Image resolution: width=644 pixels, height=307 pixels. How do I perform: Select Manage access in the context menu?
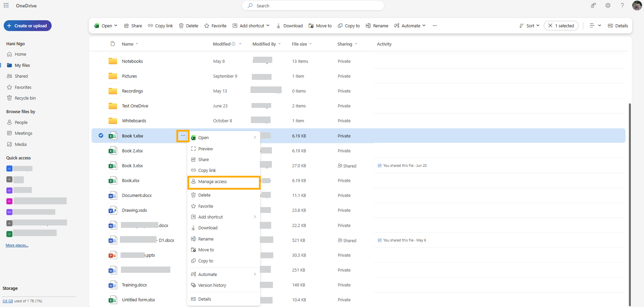(224, 182)
